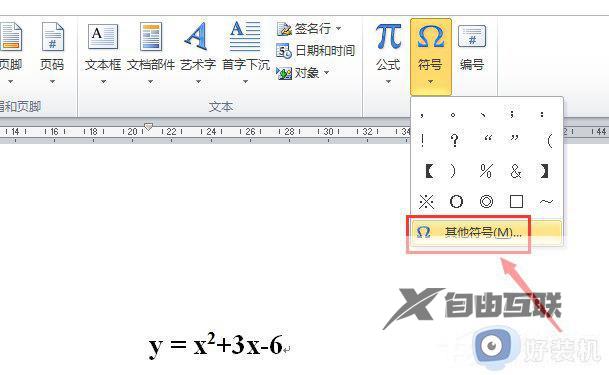Insert the percent sign symbol

click(x=486, y=171)
